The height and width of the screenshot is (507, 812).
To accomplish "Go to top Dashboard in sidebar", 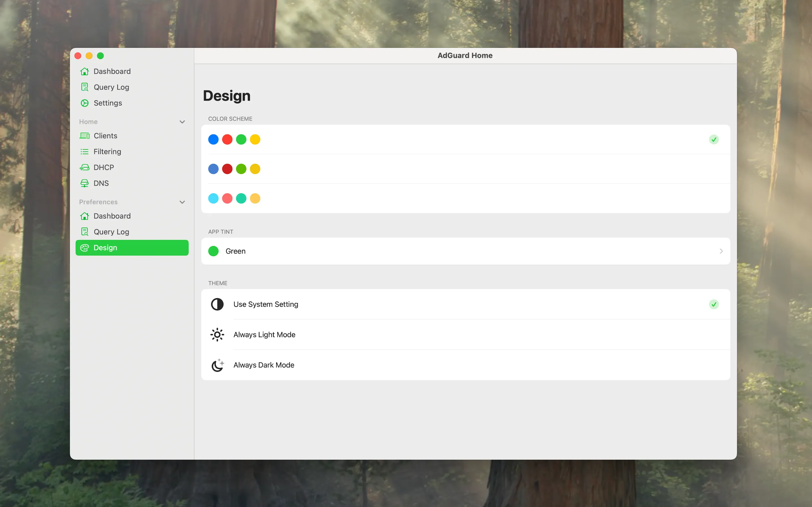I will [112, 72].
